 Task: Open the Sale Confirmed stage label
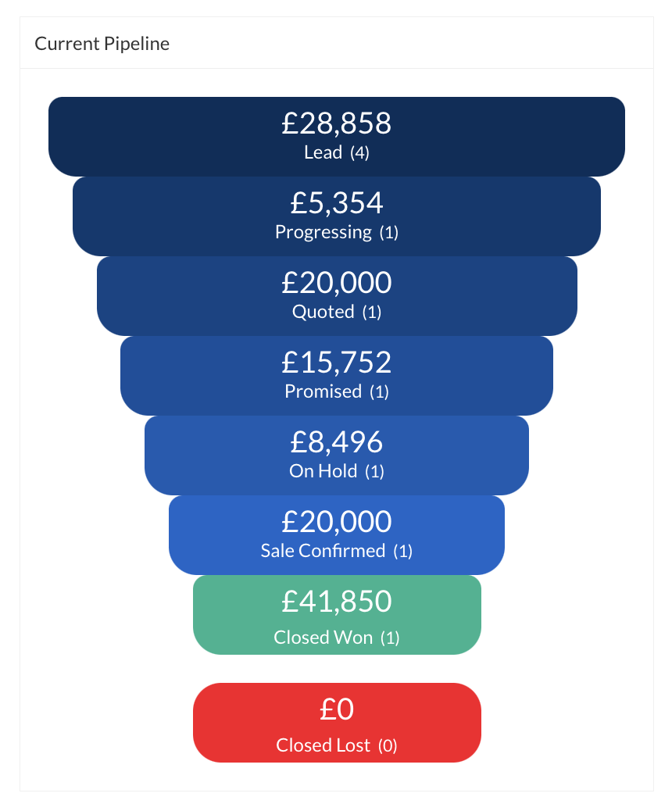coord(323,551)
